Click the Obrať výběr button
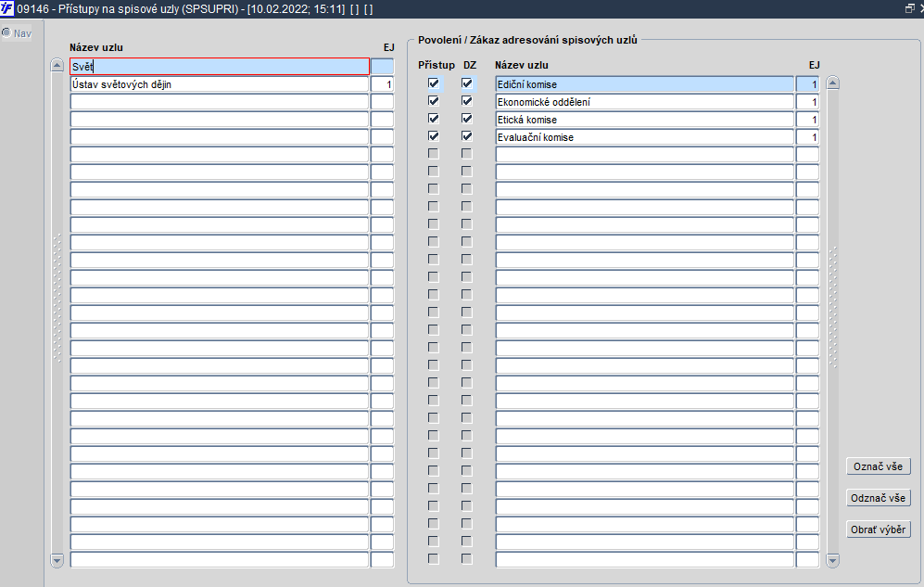 point(878,530)
